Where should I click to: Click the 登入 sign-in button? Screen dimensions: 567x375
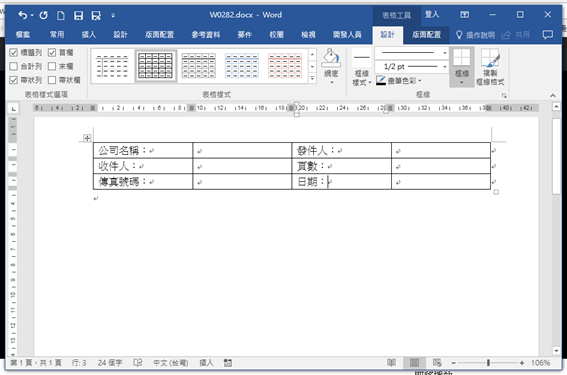(432, 14)
